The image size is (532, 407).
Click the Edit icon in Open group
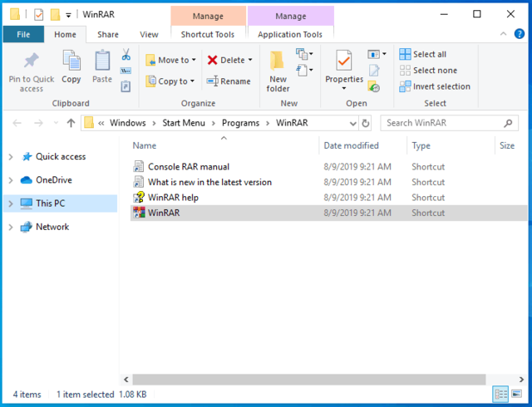pyautogui.click(x=374, y=71)
